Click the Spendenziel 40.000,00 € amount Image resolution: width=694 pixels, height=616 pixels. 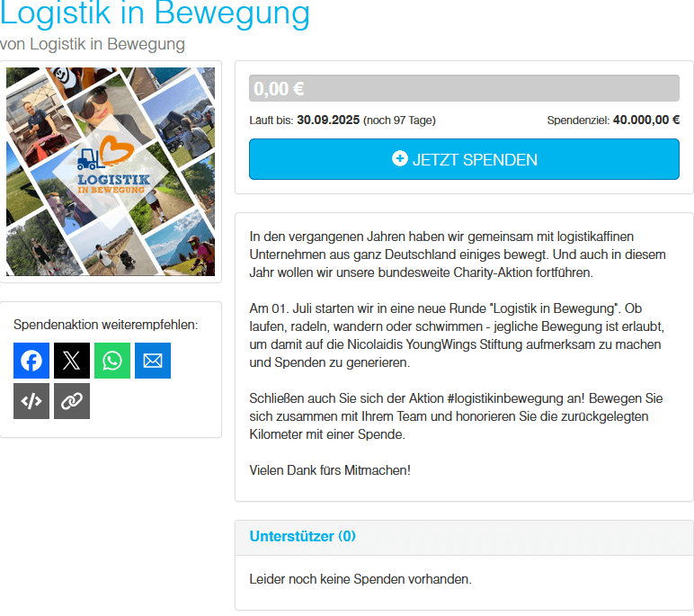[645, 121]
